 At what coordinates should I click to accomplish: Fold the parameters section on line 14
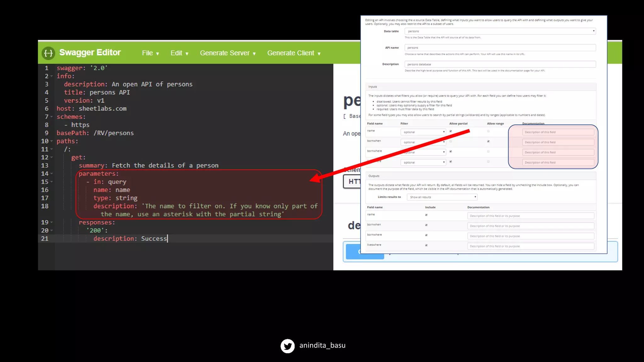[x=52, y=174]
